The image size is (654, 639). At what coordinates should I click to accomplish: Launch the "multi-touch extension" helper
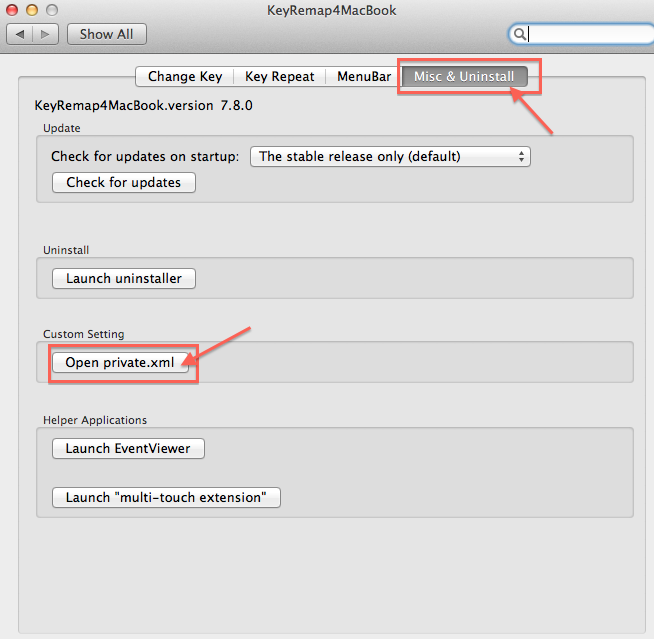(166, 497)
